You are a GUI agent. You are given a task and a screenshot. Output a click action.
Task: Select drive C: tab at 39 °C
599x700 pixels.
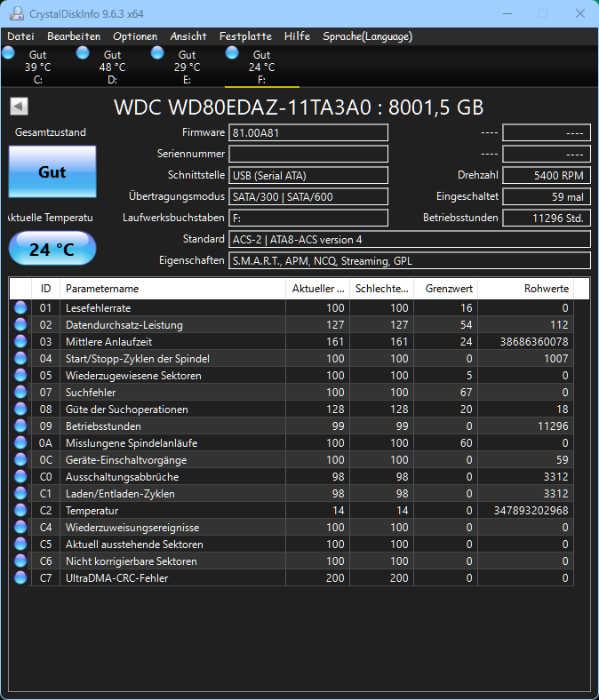(37, 67)
